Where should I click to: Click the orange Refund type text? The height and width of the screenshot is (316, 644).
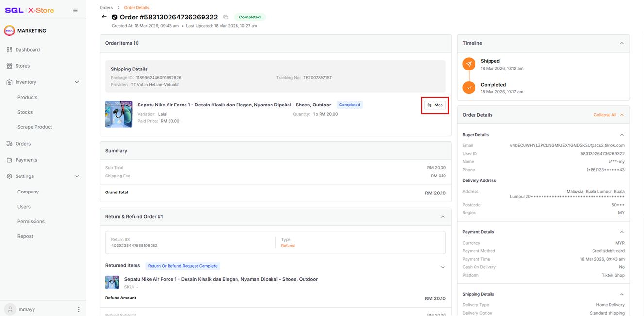pos(288,246)
